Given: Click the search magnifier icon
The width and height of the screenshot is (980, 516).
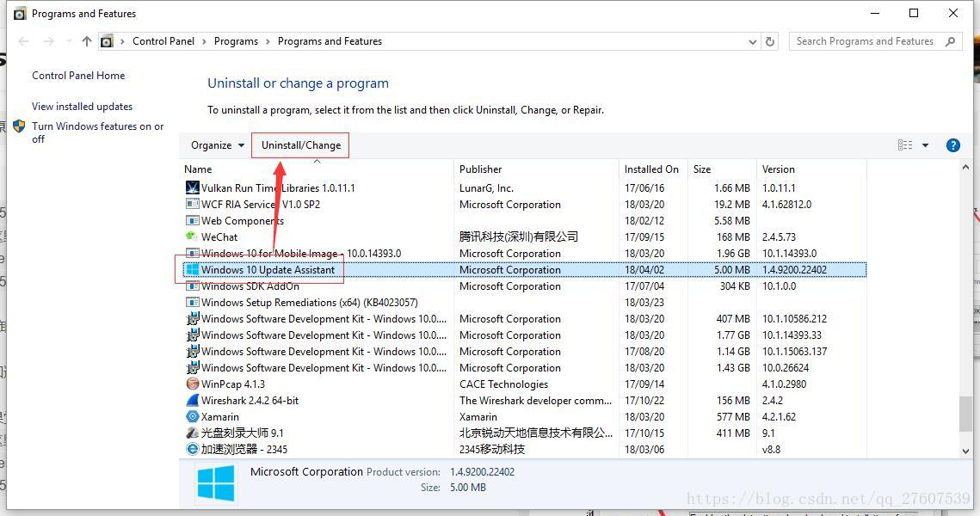Looking at the screenshot, I should tap(951, 41).
